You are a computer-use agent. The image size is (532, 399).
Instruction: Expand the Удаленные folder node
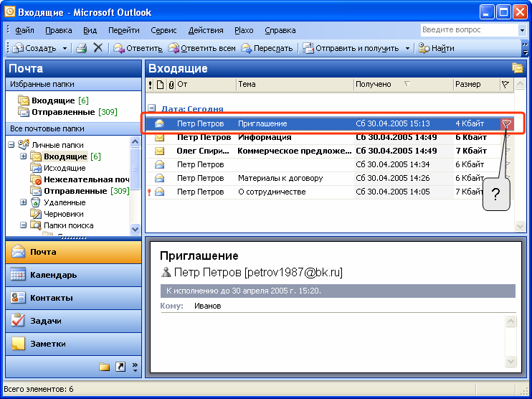[23, 202]
